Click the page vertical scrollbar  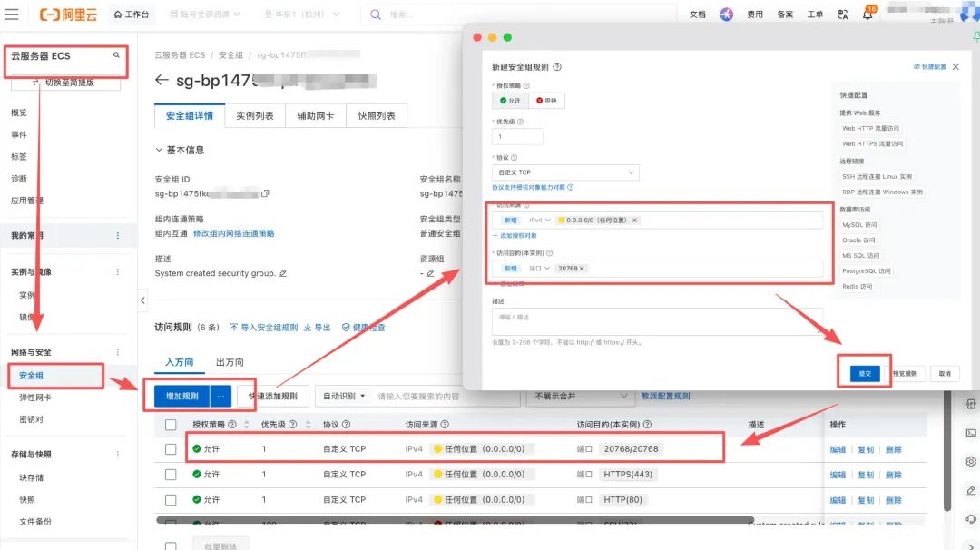(x=947, y=450)
